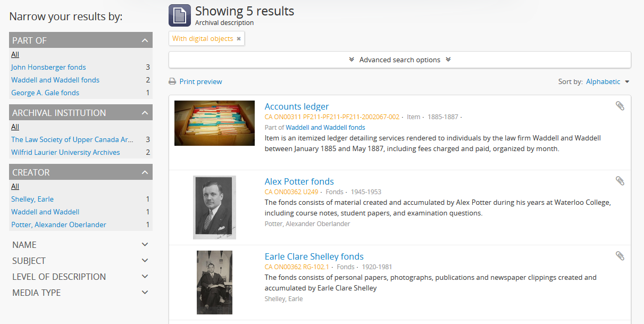Screen dimensions: 644x324
Task: Collapse the Creator facet
Action: pyautogui.click(x=145, y=172)
